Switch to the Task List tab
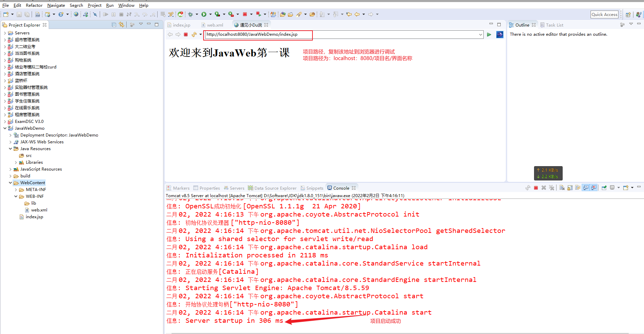The image size is (644, 334). tap(552, 25)
